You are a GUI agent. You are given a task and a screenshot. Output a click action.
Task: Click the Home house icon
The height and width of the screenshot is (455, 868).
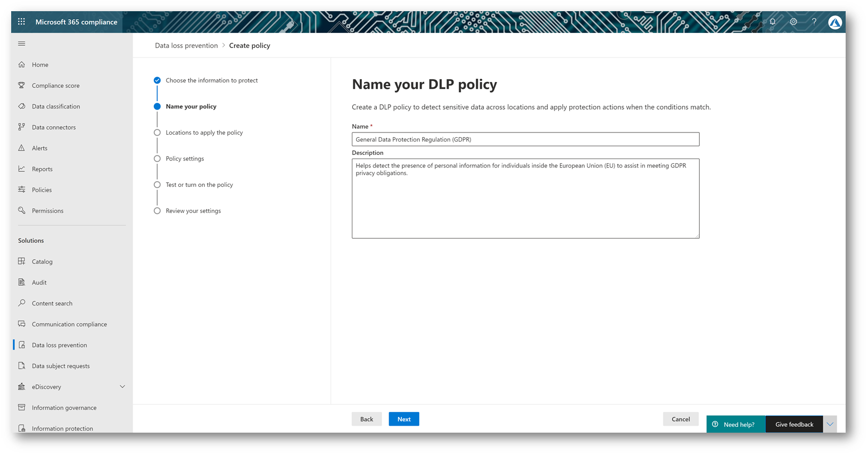[x=22, y=64]
